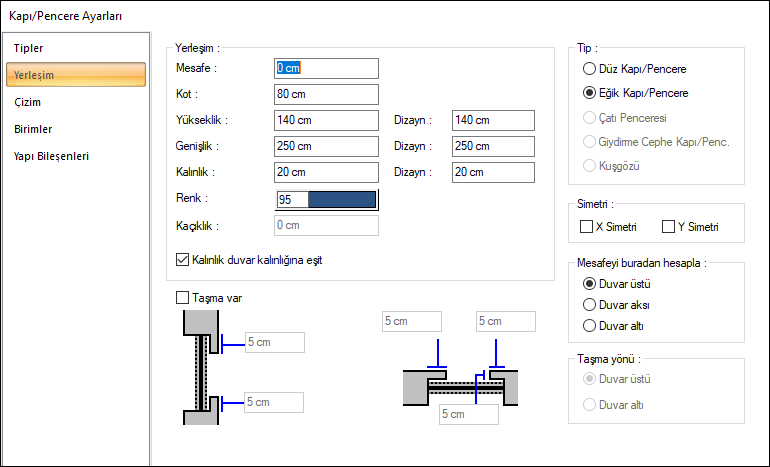This screenshot has width=770, height=467.
Task: Click the Genişlik Dizayn field
Action: click(492, 146)
